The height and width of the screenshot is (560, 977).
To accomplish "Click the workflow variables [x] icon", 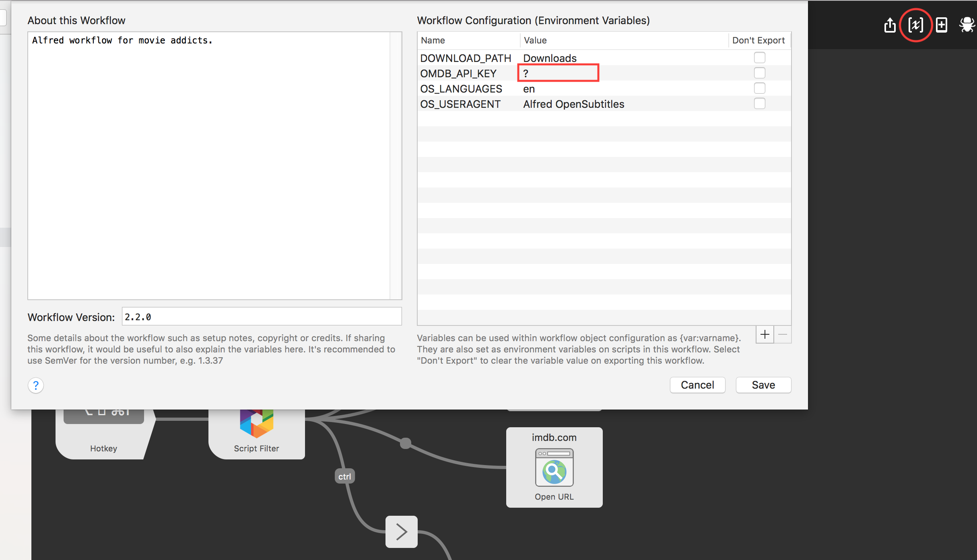I will tap(915, 25).
